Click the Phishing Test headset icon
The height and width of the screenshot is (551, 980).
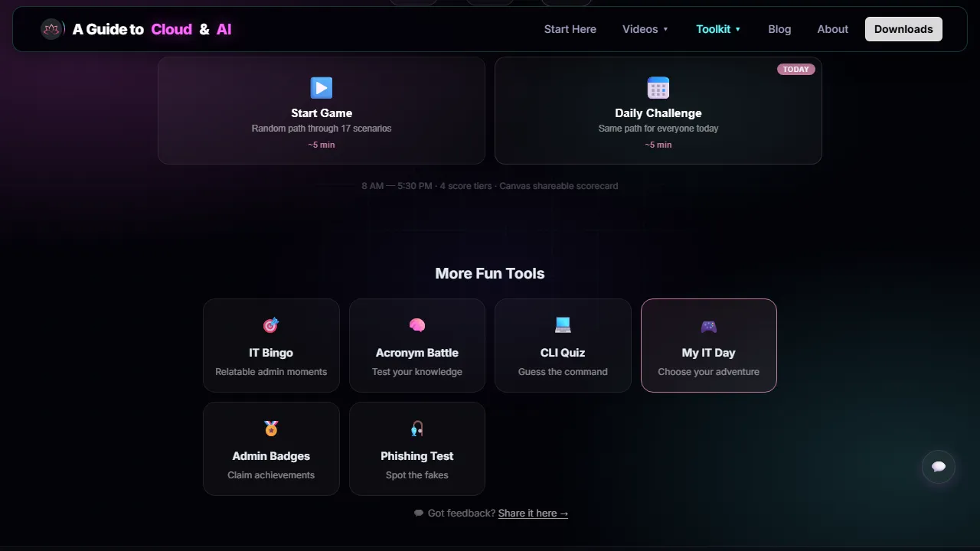[417, 429]
